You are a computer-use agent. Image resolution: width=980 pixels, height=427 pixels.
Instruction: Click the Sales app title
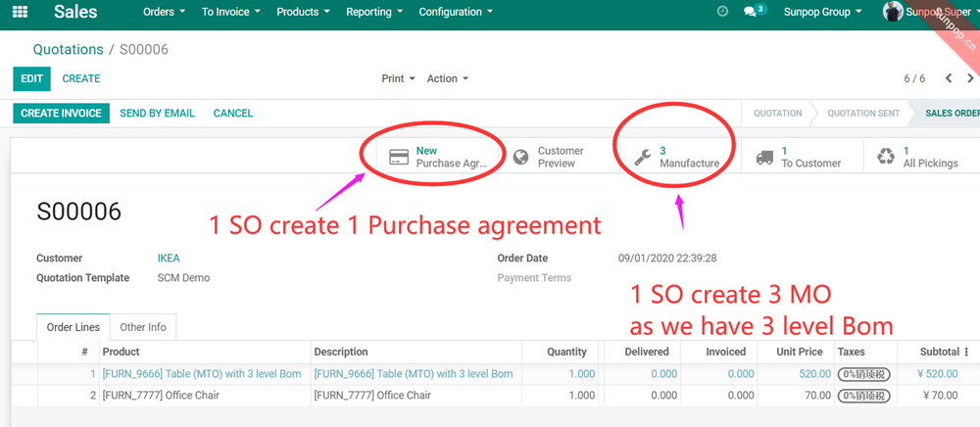[x=75, y=11]
